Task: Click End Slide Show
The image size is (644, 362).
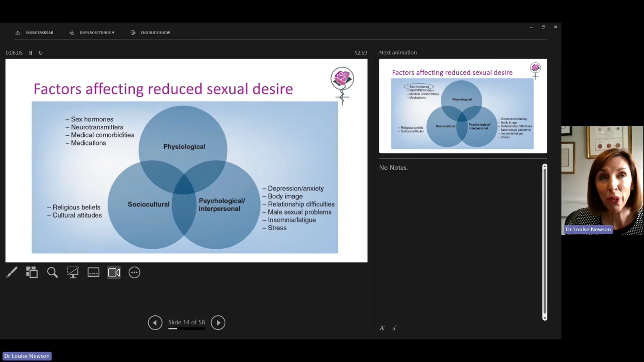Action: pos(155,33)
